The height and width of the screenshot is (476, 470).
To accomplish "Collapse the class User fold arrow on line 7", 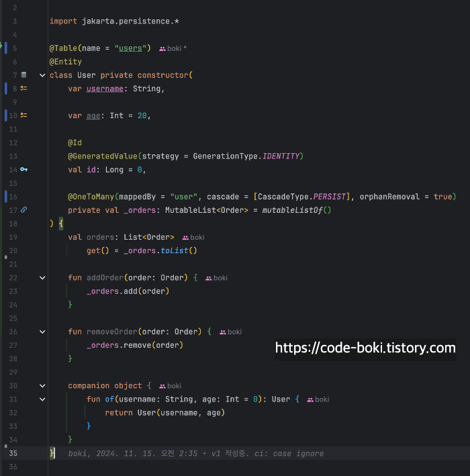I will pyautogui.click(x=42, y=75).
